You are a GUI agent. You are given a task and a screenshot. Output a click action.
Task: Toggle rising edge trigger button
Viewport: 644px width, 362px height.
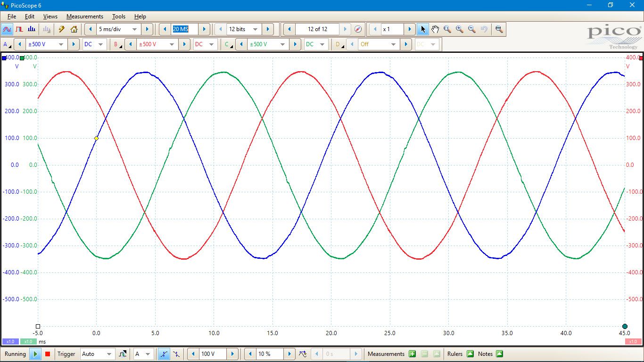(164, 354)
